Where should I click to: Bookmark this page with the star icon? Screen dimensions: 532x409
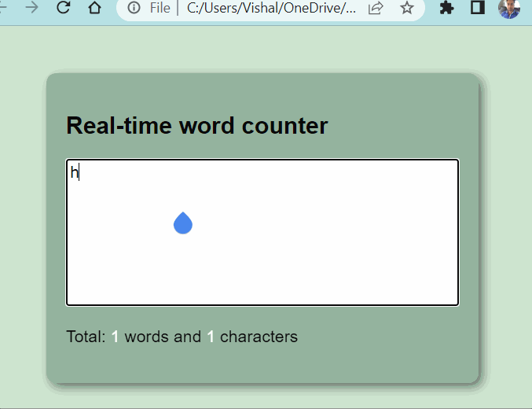tap(407, 8)
